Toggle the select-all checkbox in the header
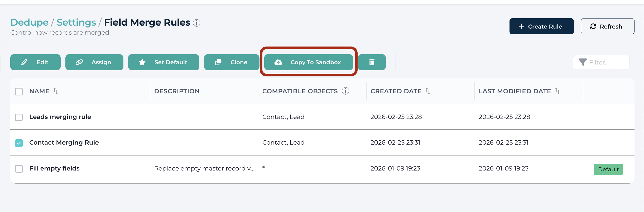This screenshot has height=212, width=644. coord(19,91)
